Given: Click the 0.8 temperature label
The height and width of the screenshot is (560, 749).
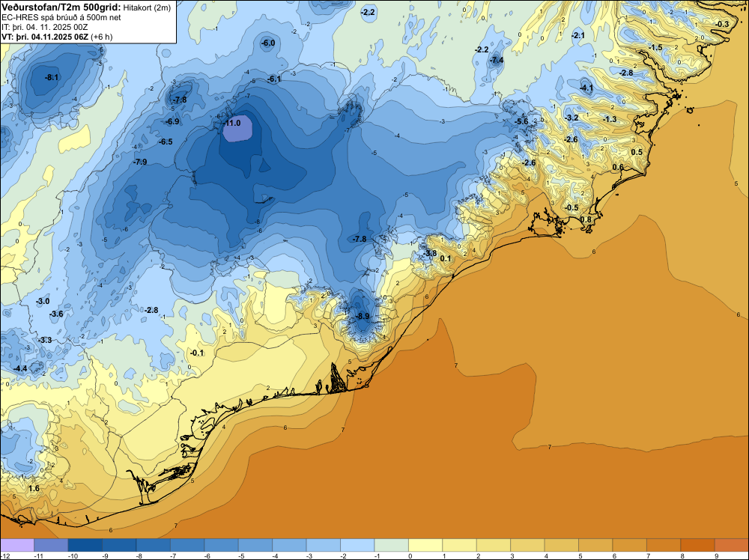Looking at the screenshot, I should (586, 219).
